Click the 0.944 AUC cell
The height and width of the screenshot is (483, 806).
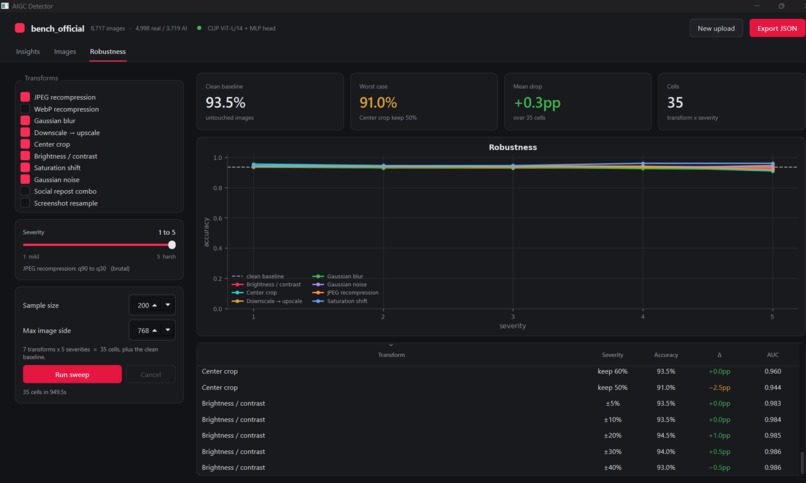point(773,387)
